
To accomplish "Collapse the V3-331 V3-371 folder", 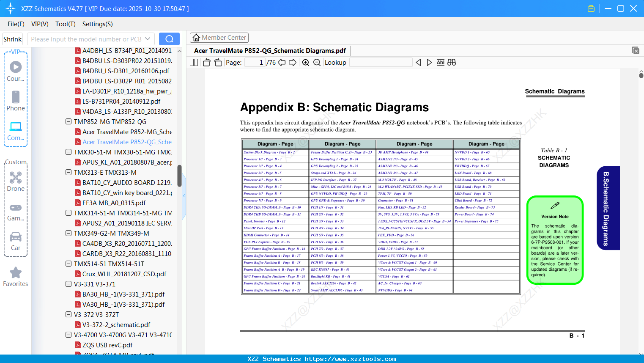I will [x=69, y=284].
